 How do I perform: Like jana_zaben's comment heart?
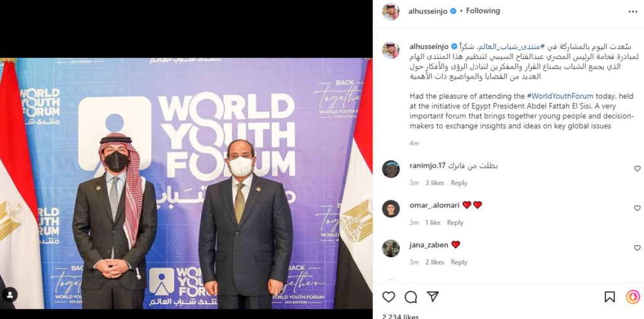pos(637,248)
